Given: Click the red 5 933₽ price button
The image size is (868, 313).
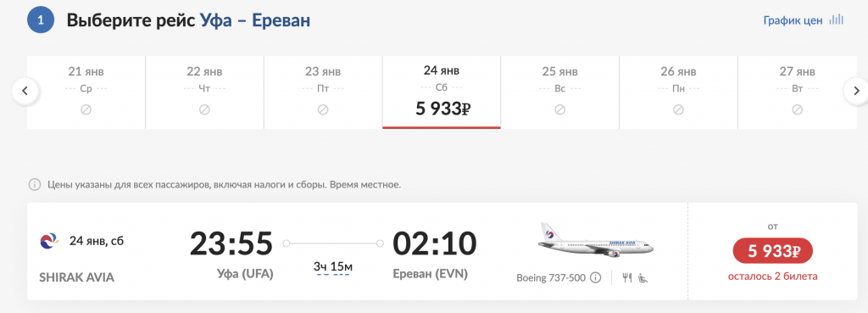Looking at the screenshot, I should (772, 251).
